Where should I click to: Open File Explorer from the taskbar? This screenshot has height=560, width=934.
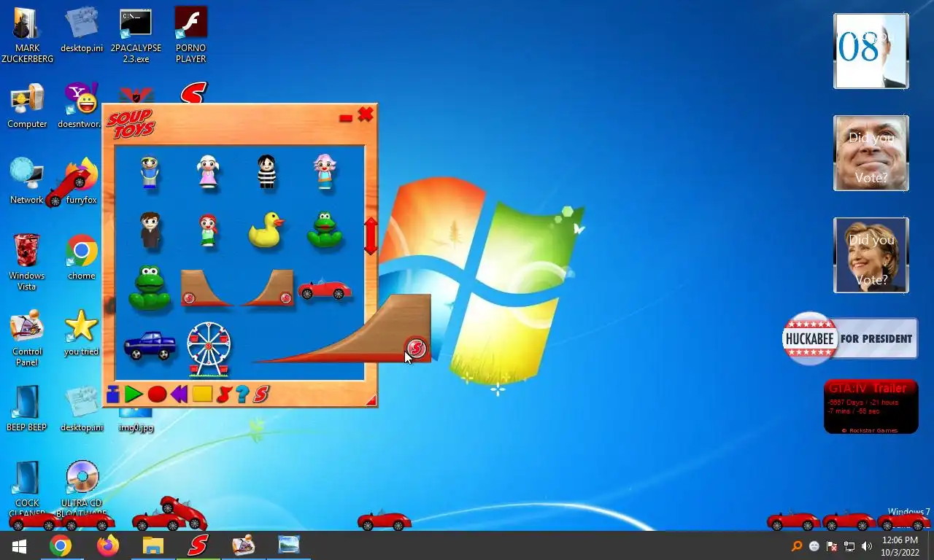pyautogui.click(x=153, y=545)
